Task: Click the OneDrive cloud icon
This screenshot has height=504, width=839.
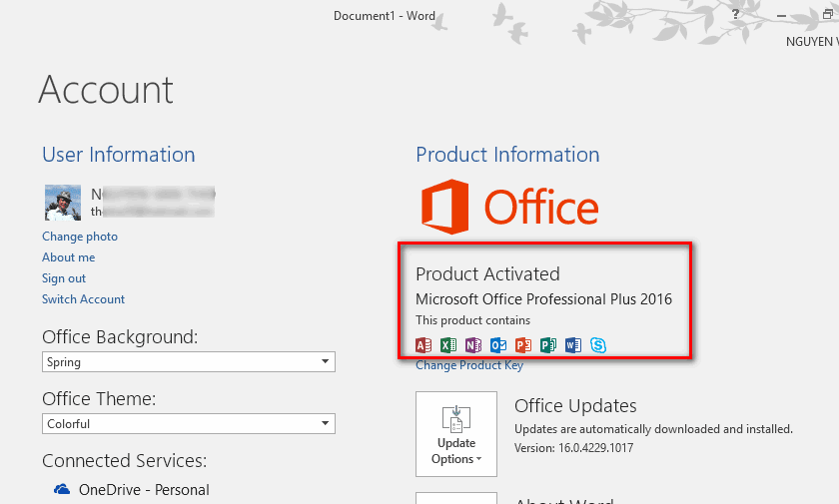Action: pyautogui.click(x=62, y=489)
